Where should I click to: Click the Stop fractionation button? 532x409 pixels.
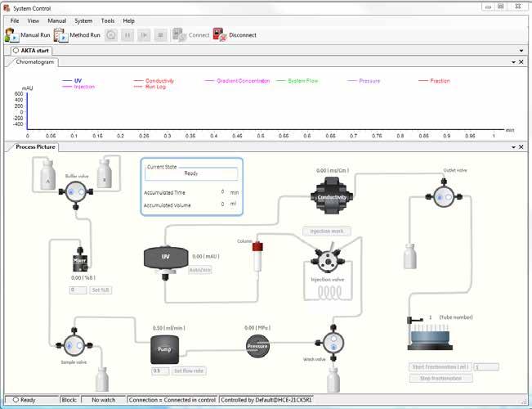440,378
